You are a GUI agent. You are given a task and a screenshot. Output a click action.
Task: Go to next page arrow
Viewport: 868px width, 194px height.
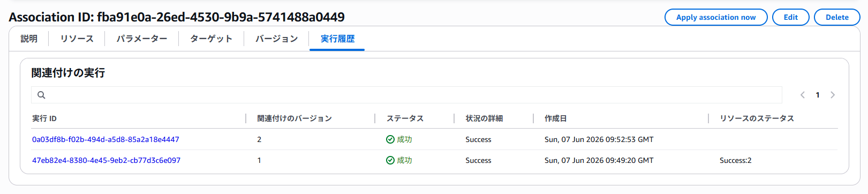click(x=833, y=95)
